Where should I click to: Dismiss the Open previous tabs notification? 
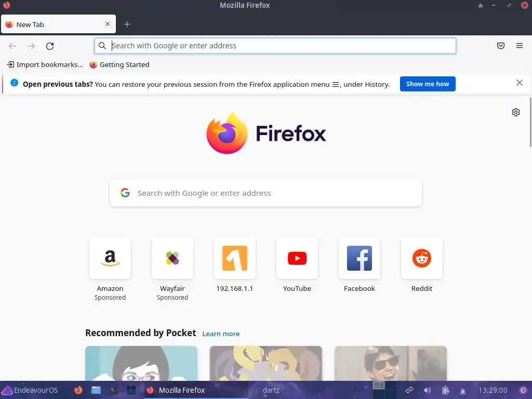click(x=519, y=83)
